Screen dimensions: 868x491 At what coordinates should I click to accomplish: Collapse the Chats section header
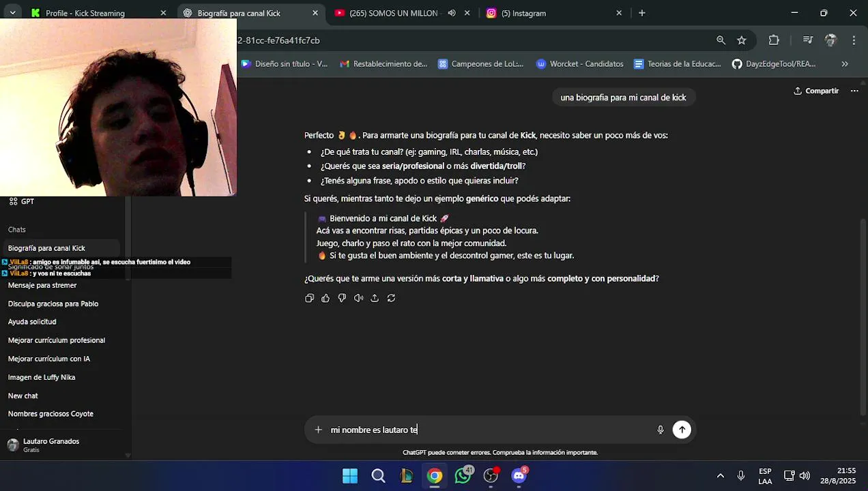(x=17, y=230)
